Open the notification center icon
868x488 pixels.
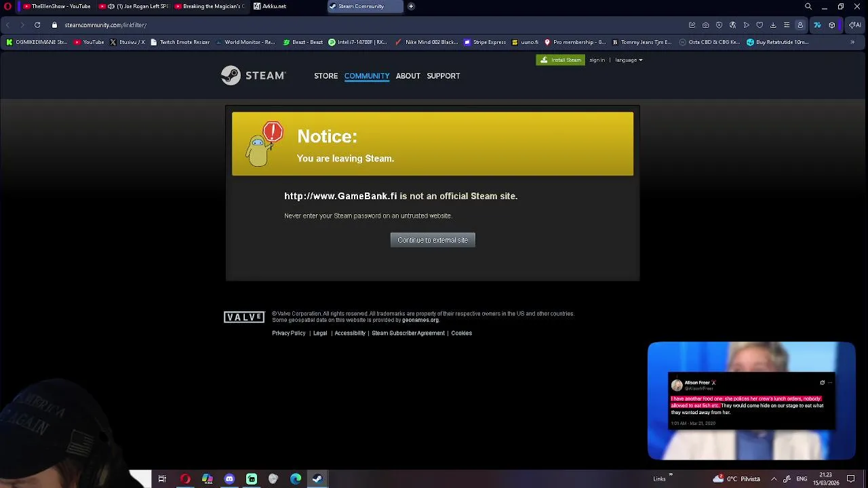tap(850, 479)
